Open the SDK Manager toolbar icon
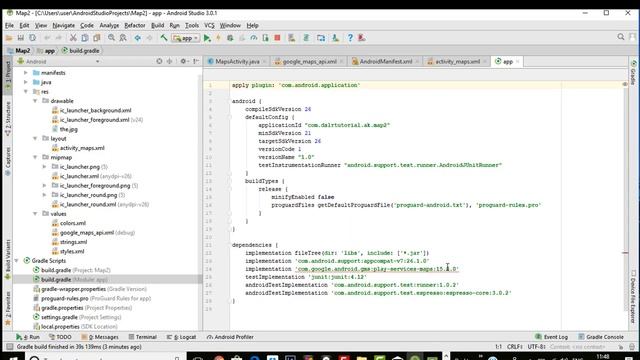Image resolution: width=640 pixels, height=360 pixels. pos(335,38)
